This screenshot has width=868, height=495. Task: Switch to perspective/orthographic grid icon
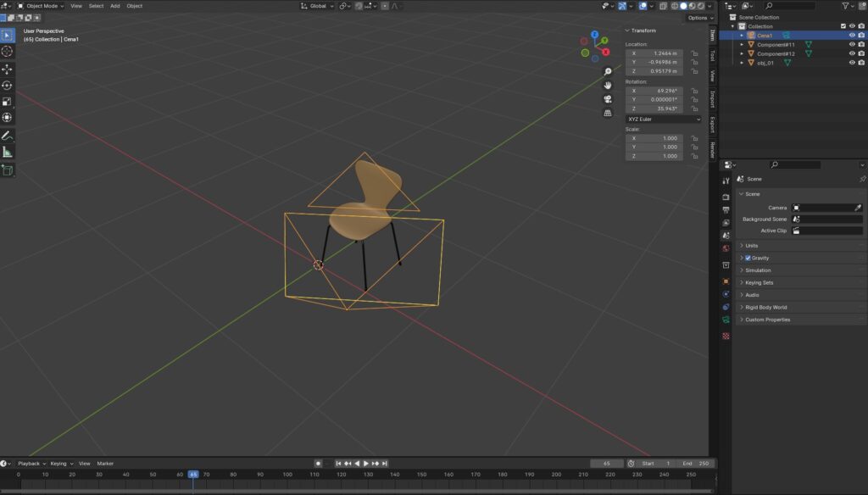[x=608, y=112]
